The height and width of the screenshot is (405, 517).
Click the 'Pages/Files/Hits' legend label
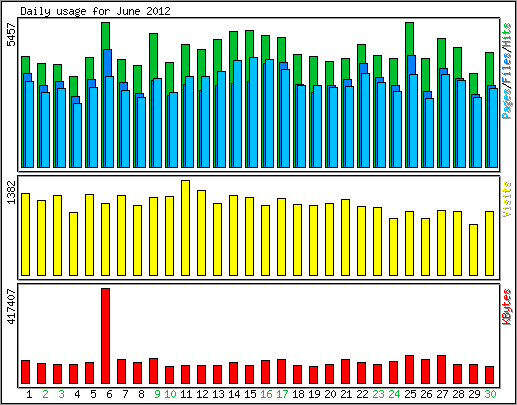(507, 71)
